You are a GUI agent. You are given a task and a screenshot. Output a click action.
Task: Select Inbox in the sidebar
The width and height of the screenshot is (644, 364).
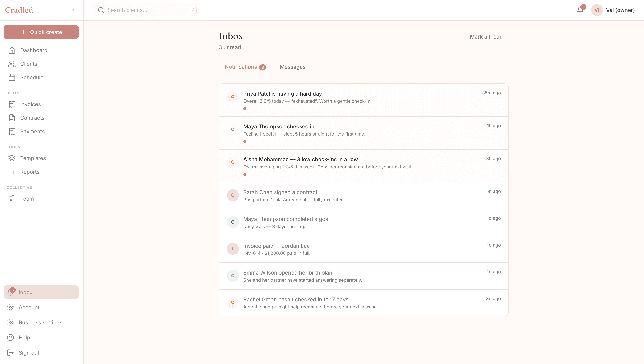coord(41,292)
